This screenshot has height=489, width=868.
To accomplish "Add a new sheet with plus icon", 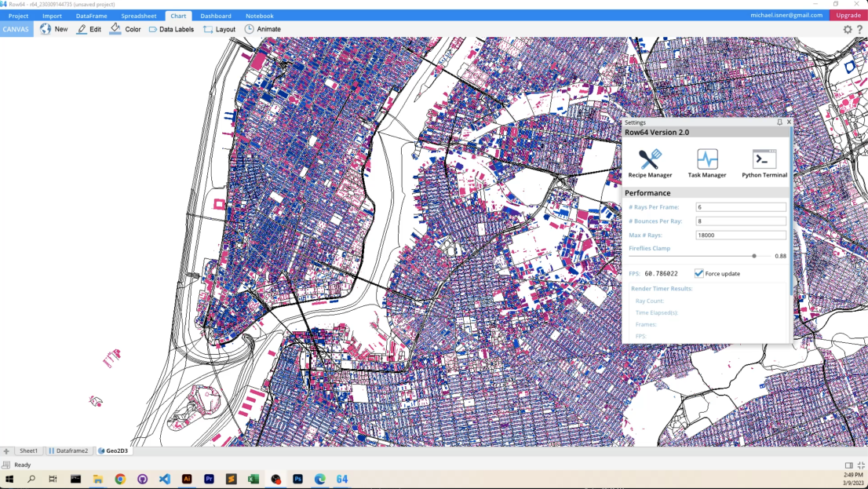I will [6, 451].
